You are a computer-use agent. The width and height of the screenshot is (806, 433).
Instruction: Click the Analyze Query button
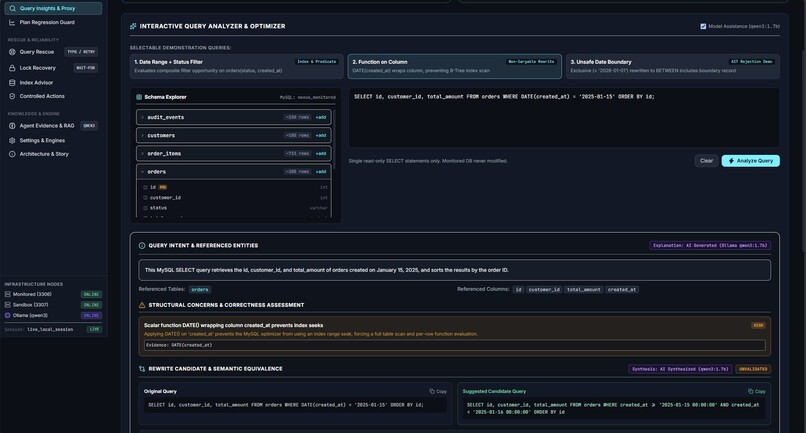(750, 161)
